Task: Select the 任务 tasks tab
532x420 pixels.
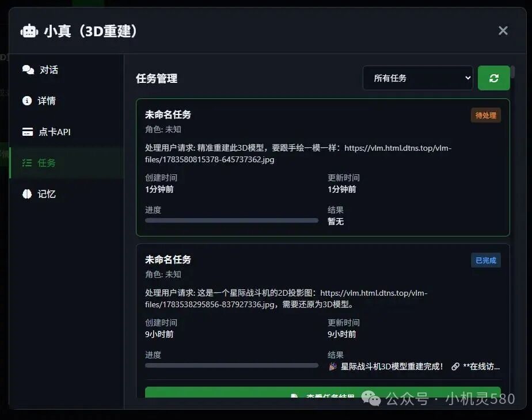Action: (67, 163)
